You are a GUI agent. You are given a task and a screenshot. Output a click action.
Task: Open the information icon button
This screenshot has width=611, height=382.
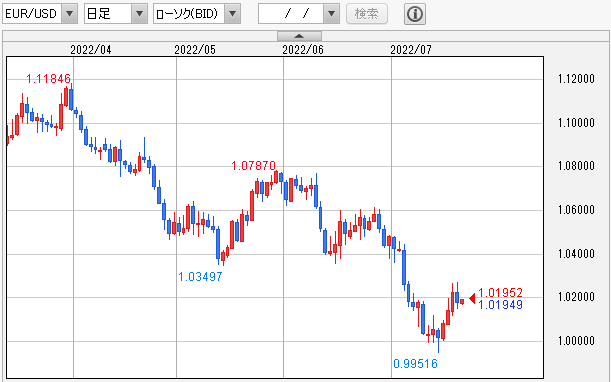coord(415,14)
